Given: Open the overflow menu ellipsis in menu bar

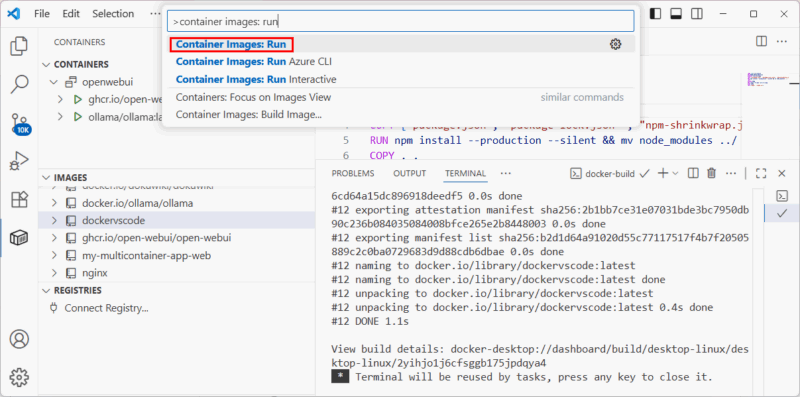Looking at the screenshot, I should click(155, 14).
